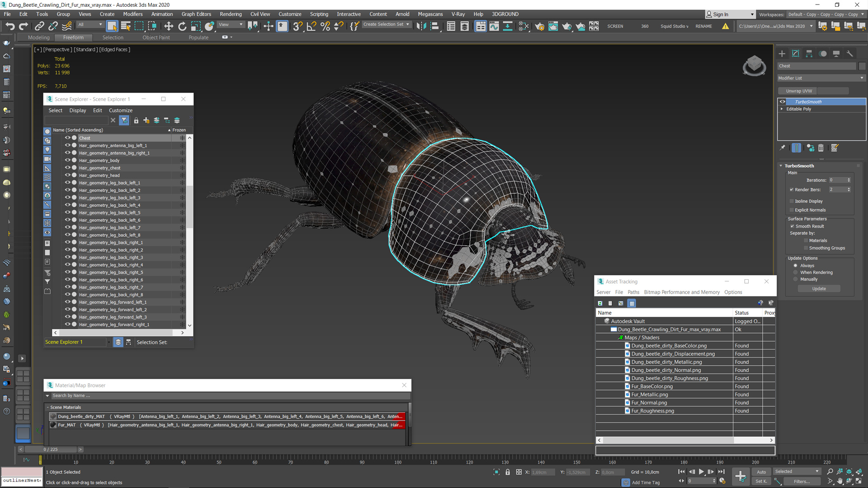This screenshot has width=868, height=488.
Task: Open the project path dropdown
Action: (775, 26)
